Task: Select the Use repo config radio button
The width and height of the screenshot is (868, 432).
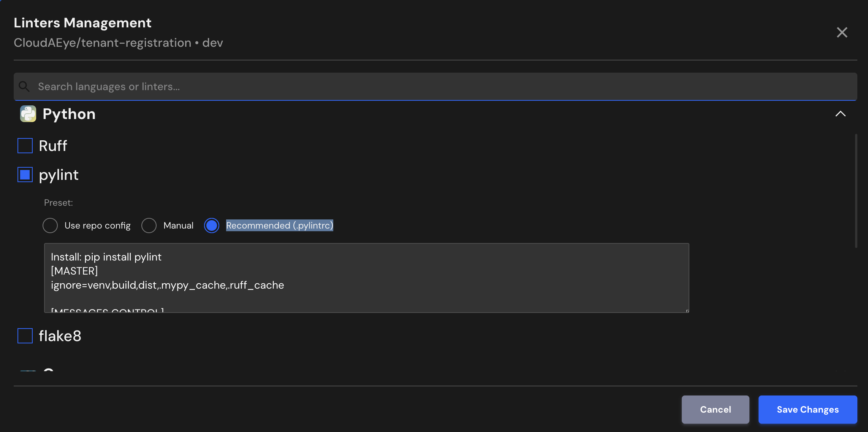Action: click(x=50, y=226)
